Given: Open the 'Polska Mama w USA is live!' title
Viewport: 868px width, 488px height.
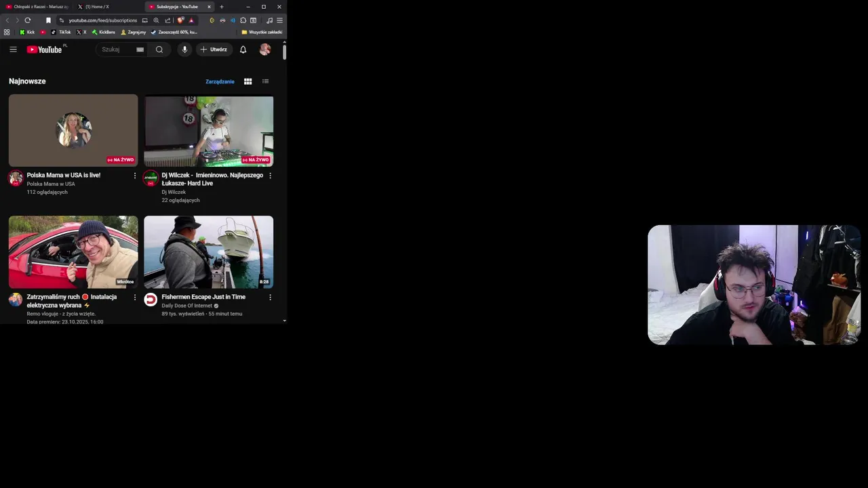Looking at the screenshot, I should [64, 175].
